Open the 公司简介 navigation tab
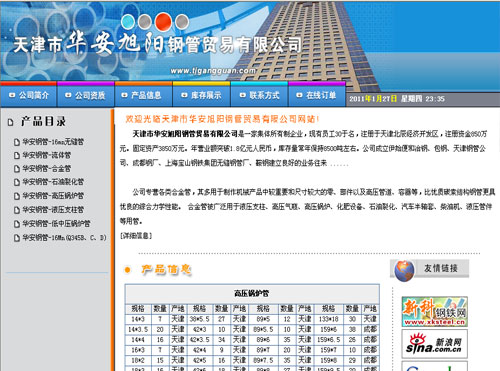Viewport: 500px width, 371px height. coord(29,95)
